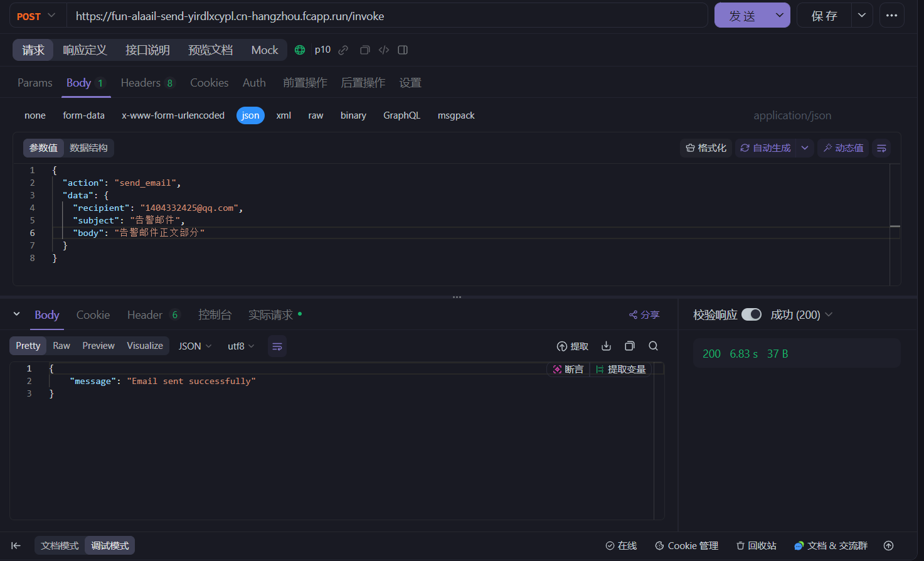Open the utf8 encoding dropdown
The width and height of the screenshot is (924, 561).
click(241, 346)
